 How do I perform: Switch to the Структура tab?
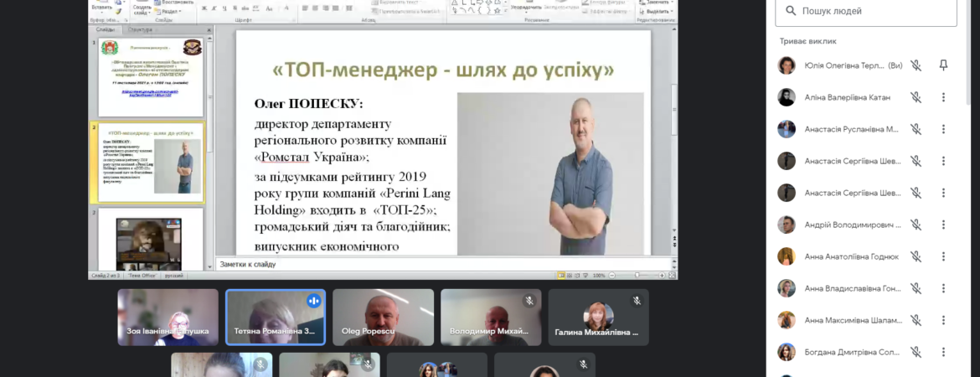coord(140,29)
